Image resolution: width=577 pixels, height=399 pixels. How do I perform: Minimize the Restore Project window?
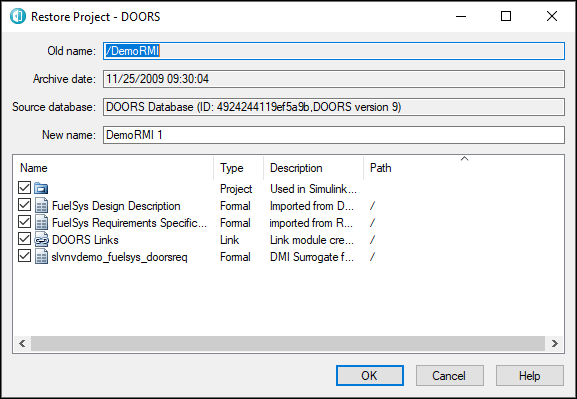461,16
